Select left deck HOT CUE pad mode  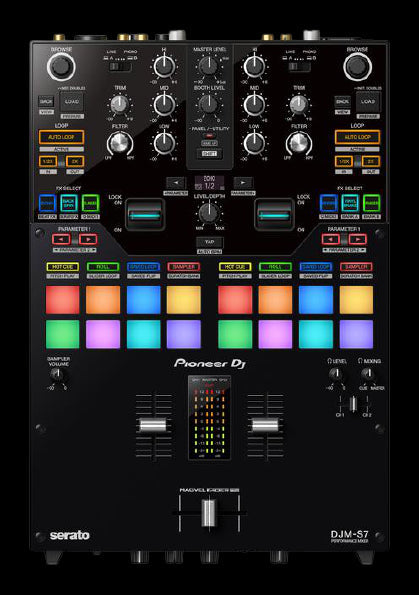tap(63, 267)
